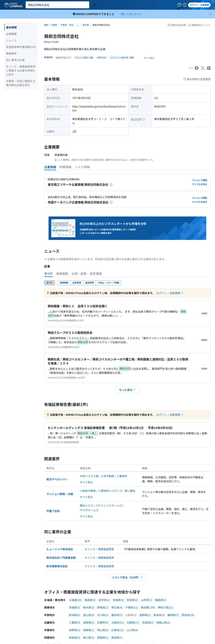Click ログイン・会員登録 header button

click(x=199, y=5)
